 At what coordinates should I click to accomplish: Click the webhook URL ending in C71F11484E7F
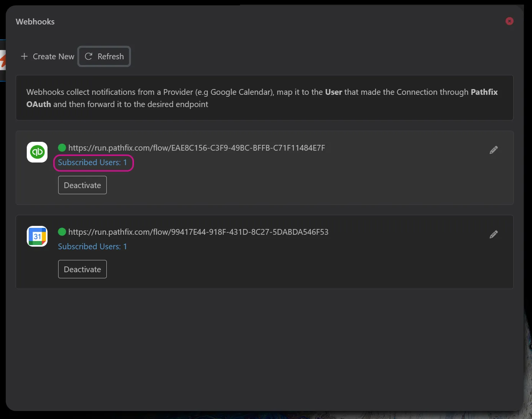click(x=197, y=148)
